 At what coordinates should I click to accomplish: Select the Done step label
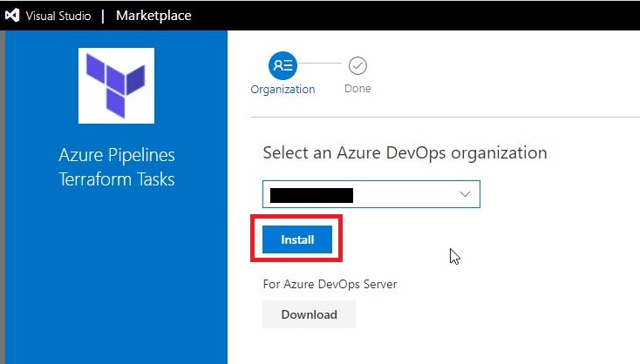pos(357,89)
